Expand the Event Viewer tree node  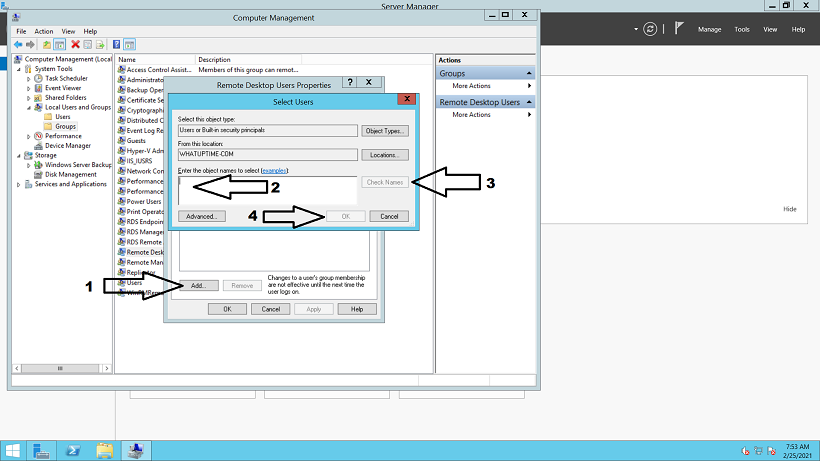29,88
